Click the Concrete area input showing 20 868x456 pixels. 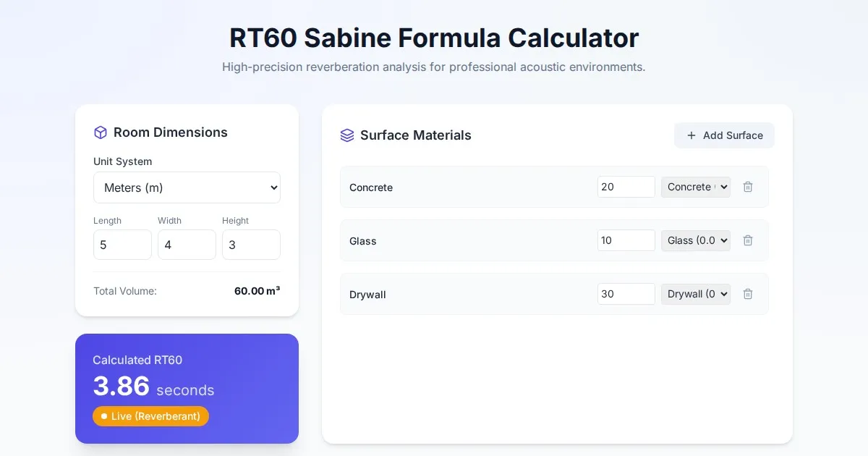pos(626,187)
